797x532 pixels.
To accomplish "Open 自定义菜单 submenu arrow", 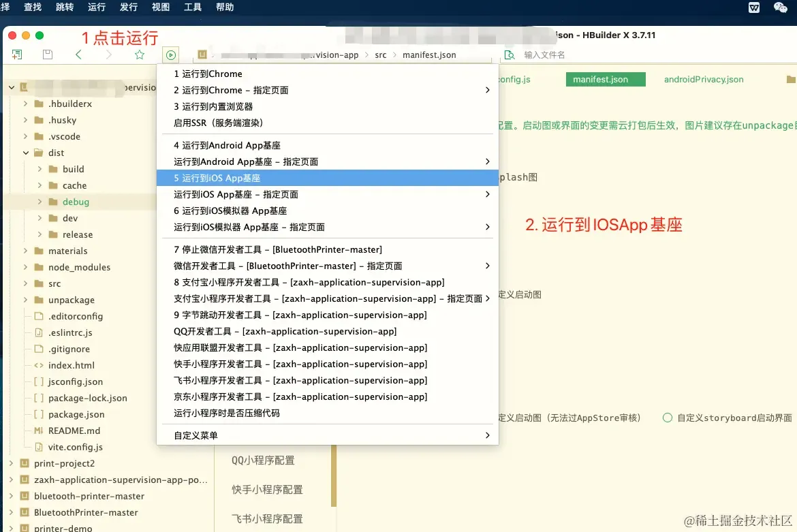I will 488,435.
